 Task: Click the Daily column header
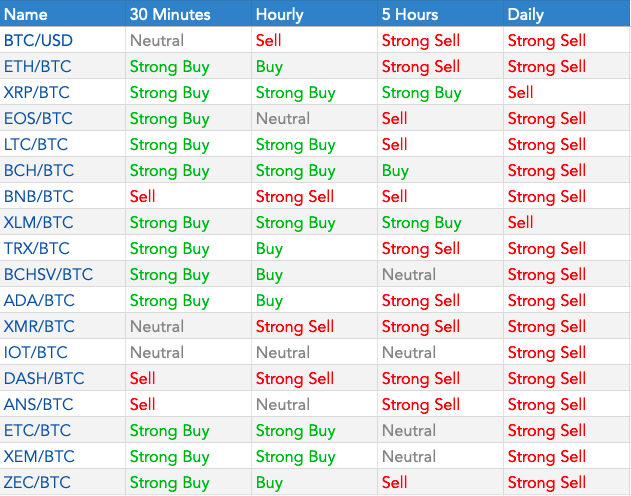coord(527,15)
